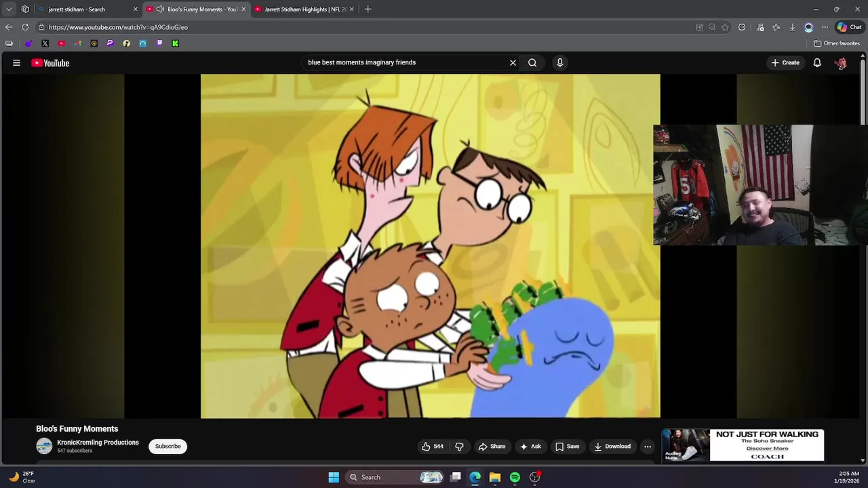
Task: Like the video with 544 likes
Action: click(x=432, y=446)
